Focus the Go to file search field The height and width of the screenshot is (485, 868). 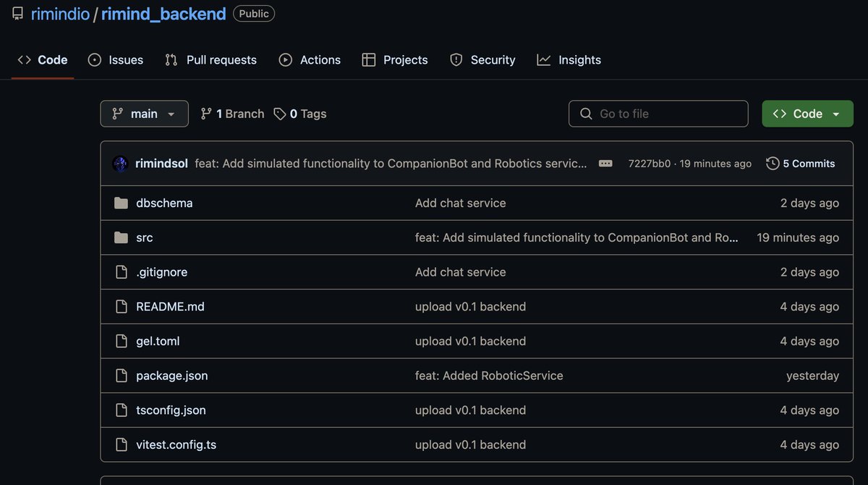(658, 114)
